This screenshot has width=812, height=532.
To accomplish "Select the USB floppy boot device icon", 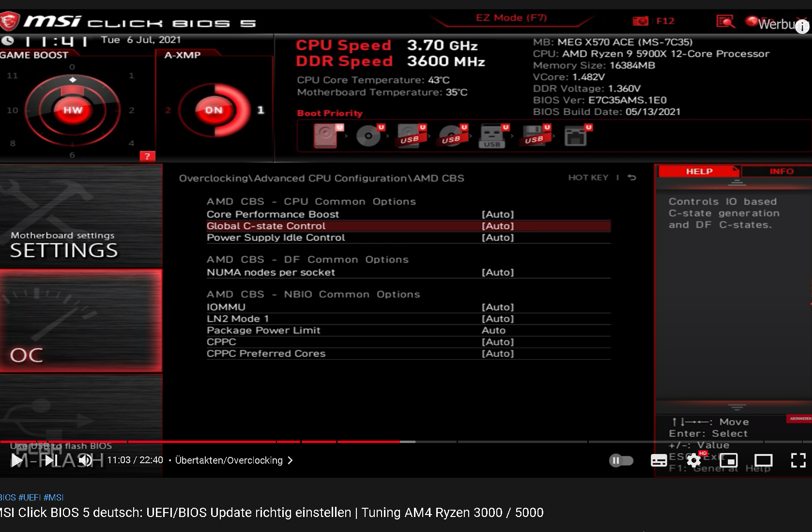I will point(534,136).
